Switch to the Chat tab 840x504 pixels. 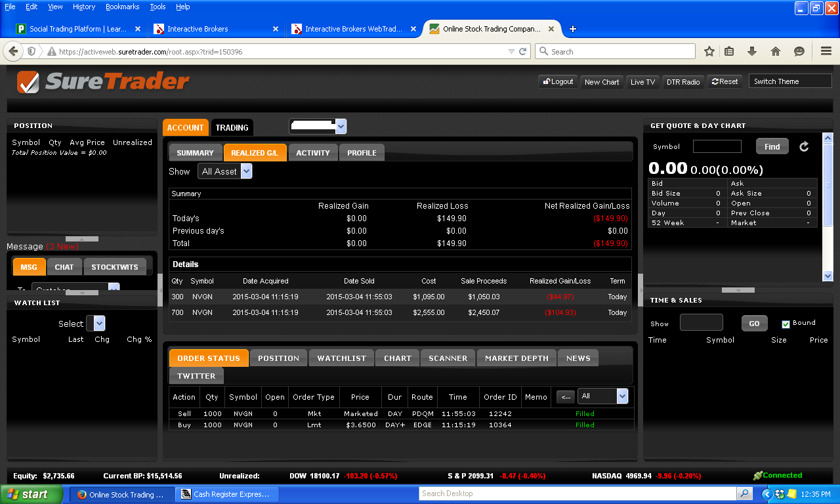click(x=64, y=267)
